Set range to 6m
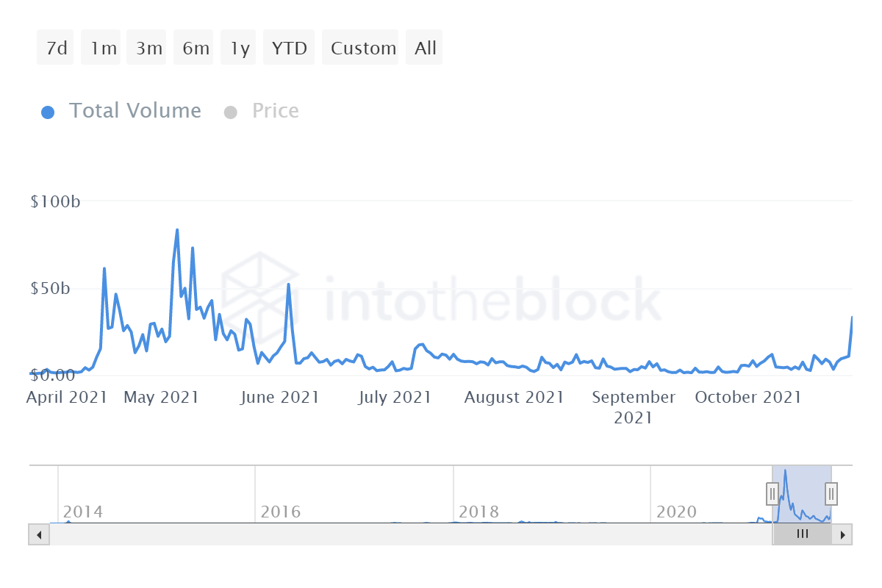Image resolution: width=882 pixels, height=588 pixels. click(x=195, y=49)
